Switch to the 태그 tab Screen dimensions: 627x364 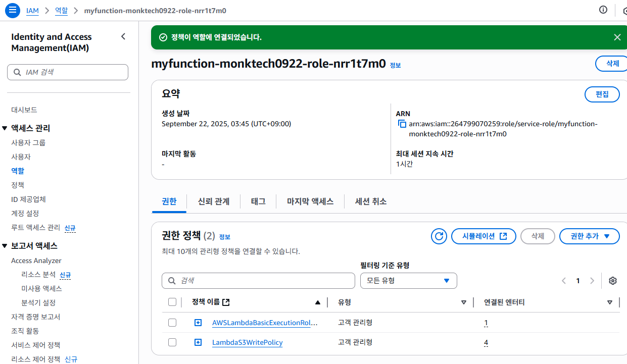[258, 201]
